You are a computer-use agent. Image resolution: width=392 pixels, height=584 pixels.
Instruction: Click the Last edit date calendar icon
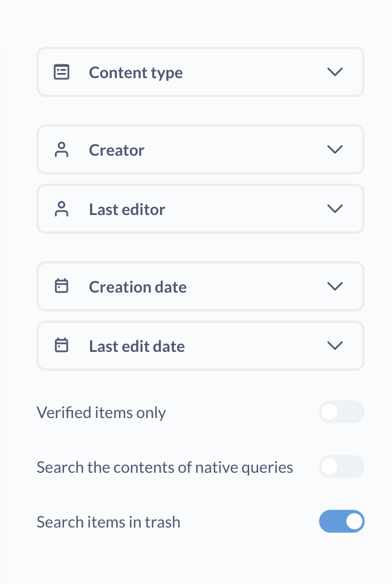[62, 346]
